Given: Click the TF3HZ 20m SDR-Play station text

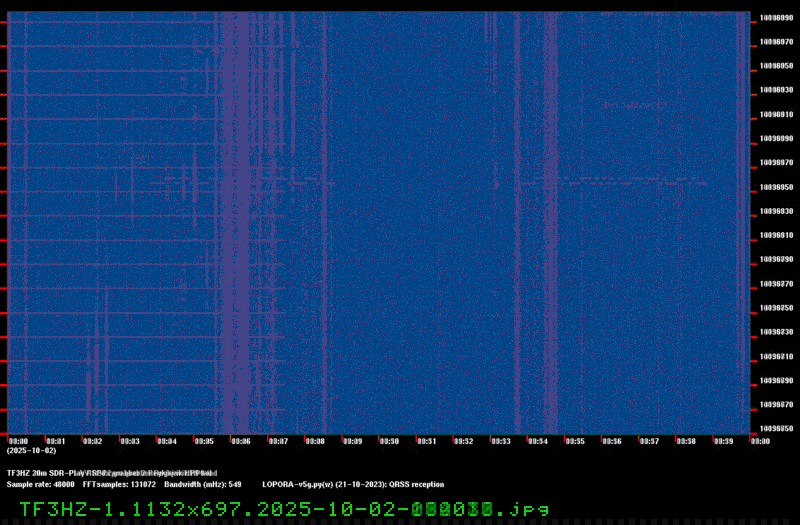Looking at the screenshot, I should (110, 472).
